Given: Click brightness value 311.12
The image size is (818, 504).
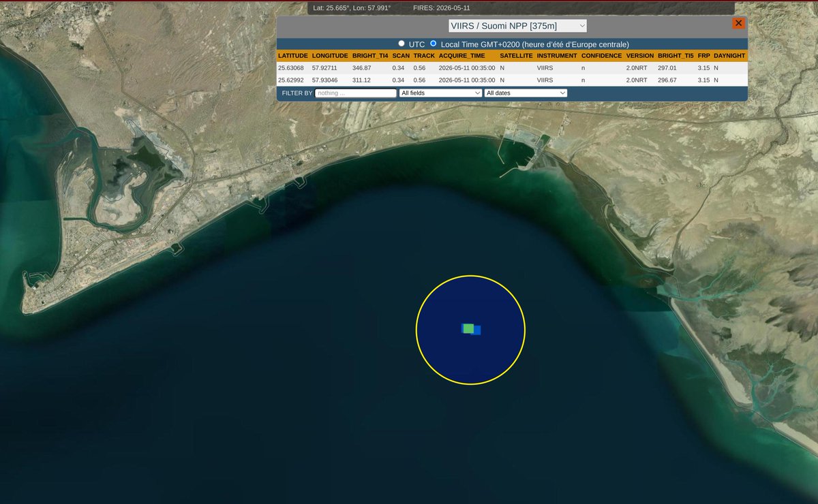Looking at the screenshot, I should coord(361,80).
